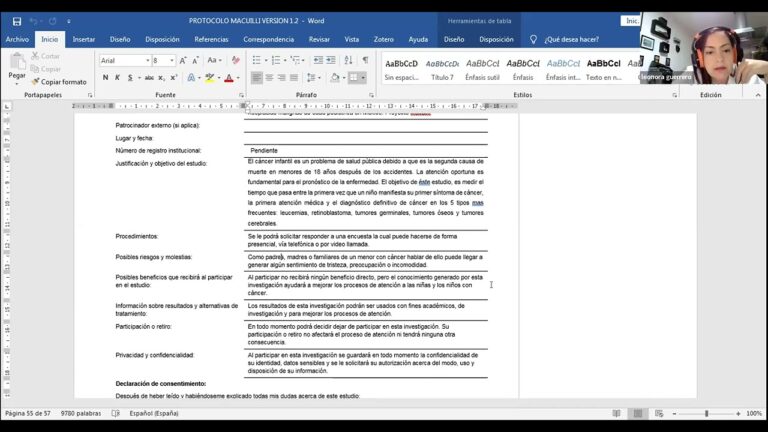Open font color dropdown arrow
The width and height of the screenshot is (768, 432).
pyautogui.click(x=238, y=77)
